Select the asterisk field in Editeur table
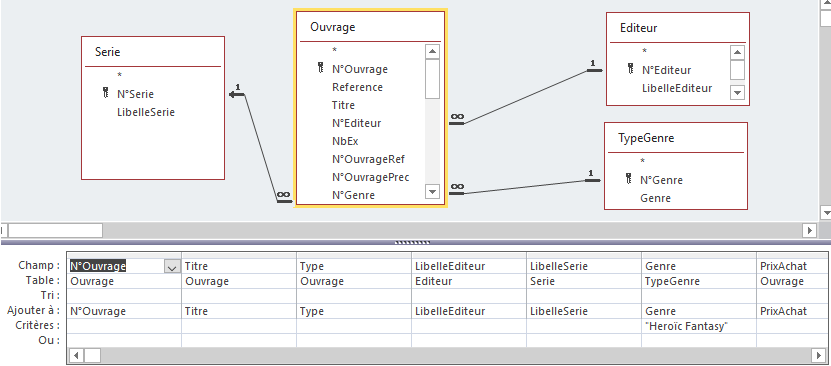This screenshot has height=366, width=831. point(644,51)
